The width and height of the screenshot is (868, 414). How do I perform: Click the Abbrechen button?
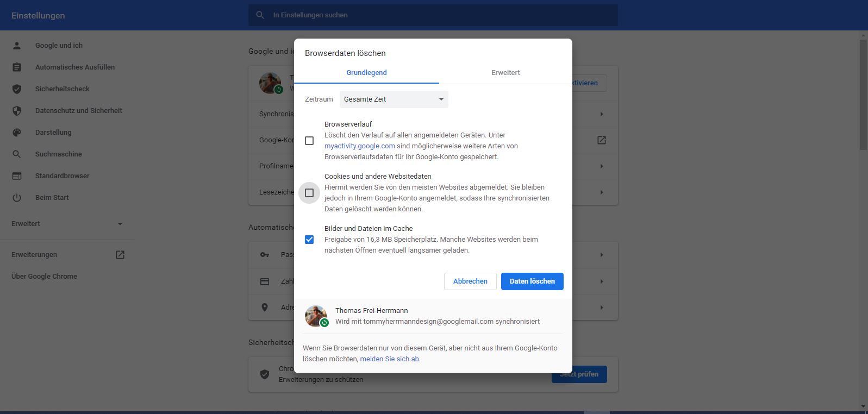[470, 281]
